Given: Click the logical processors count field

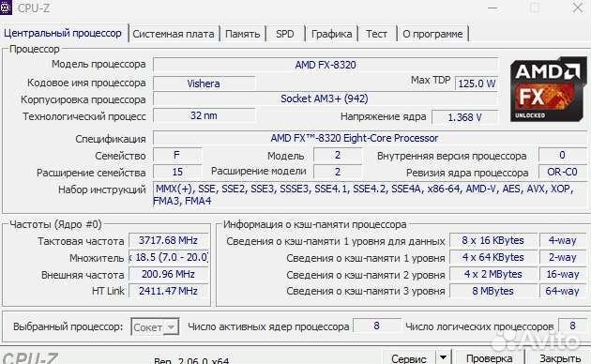Looking at the screenshot, I should pos(572,326).
